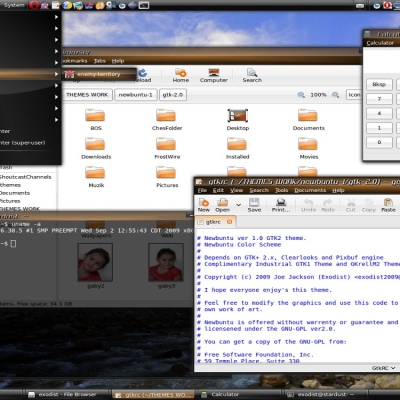Switch to the gtkrc document tab
This screenshot has height=400, width=400.
[x=213, y=222]
